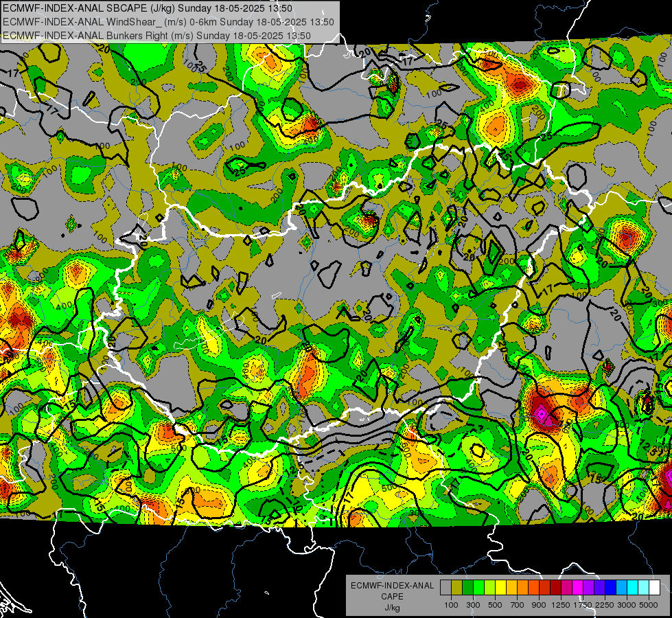This screenshot has width=672, height=618.
Task: Click the dark red legend swatch
Action: (556, 587)
